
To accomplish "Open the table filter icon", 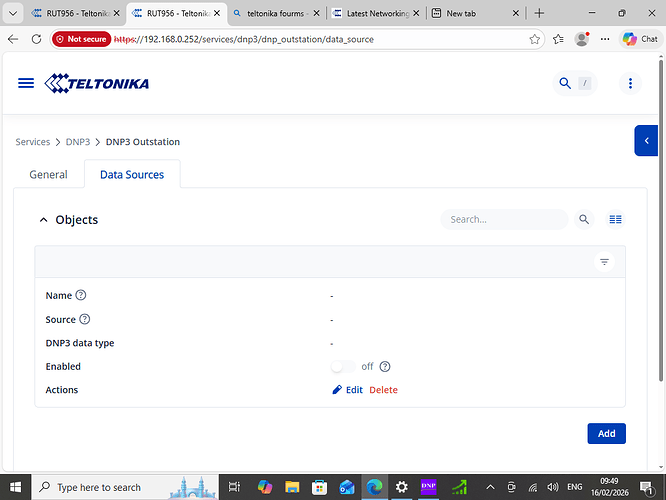I will pyautogui.click(x=604, y=262).
